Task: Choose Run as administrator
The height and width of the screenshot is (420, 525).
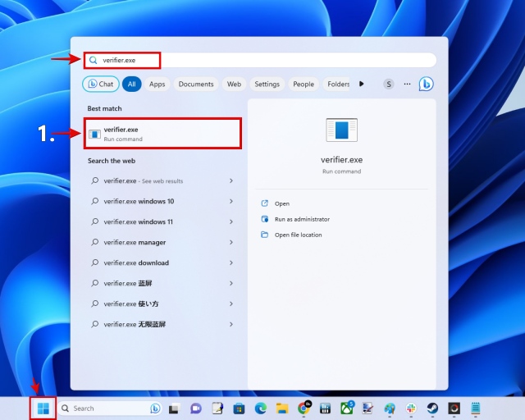Action: tap(302, 219)
